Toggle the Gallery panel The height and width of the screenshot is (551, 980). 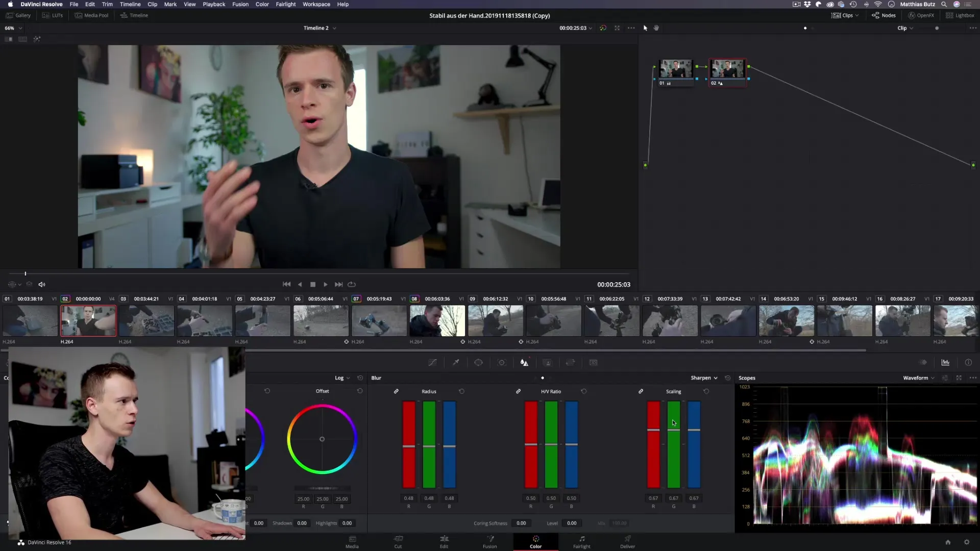(x=18, y=15)
